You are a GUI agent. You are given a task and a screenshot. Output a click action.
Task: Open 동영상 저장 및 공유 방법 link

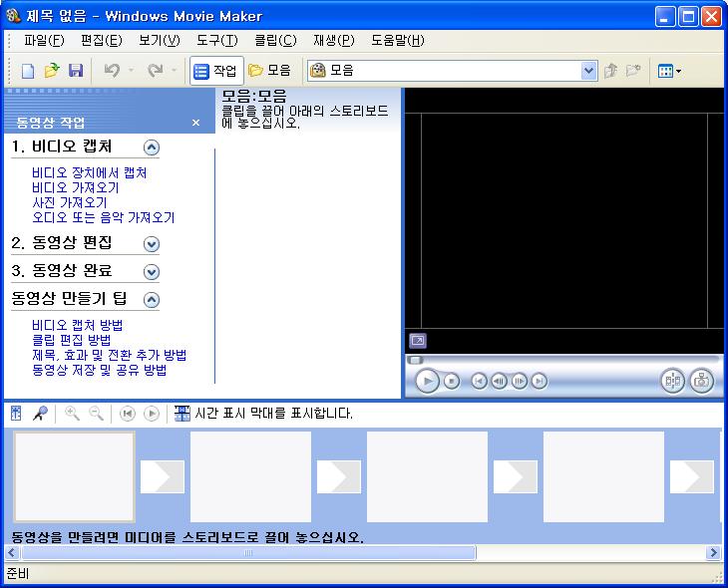click(100, 370)
